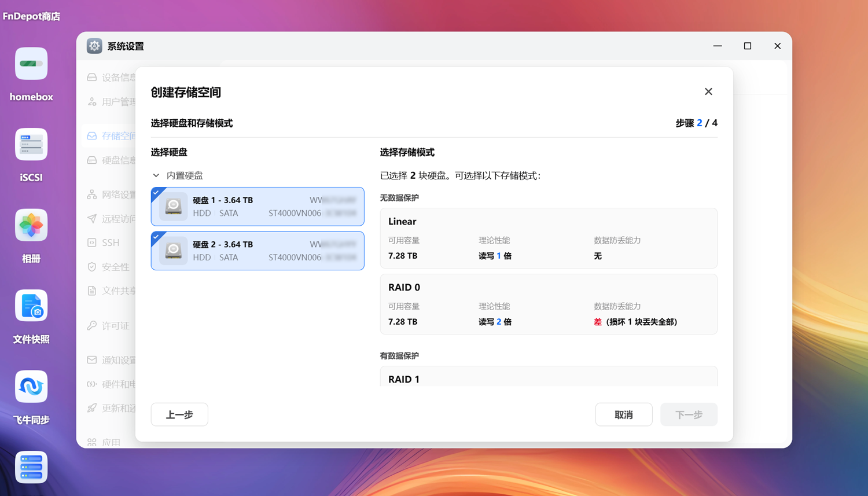
Task: Click the 用户管理 sidebar icon
Action: (92, 102)
